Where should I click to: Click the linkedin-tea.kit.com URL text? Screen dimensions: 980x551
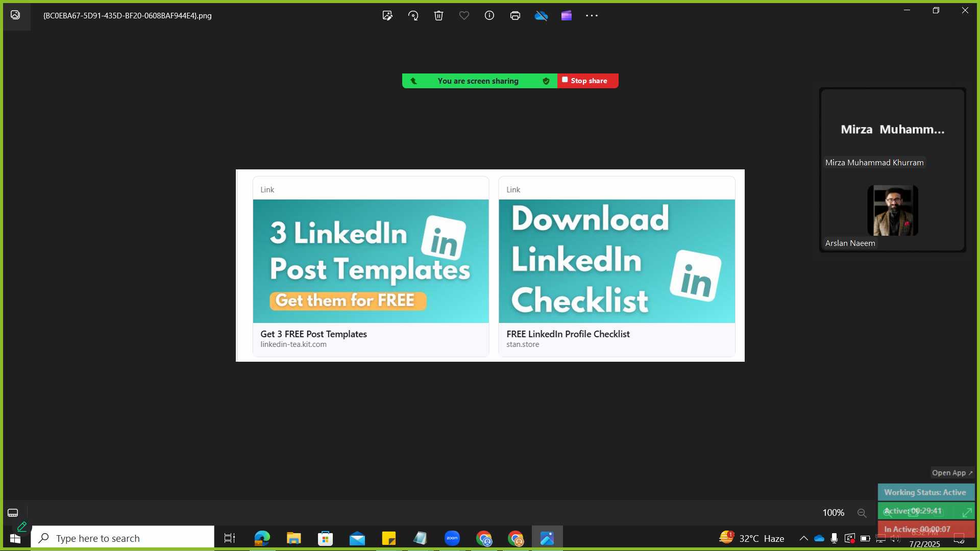293,344
